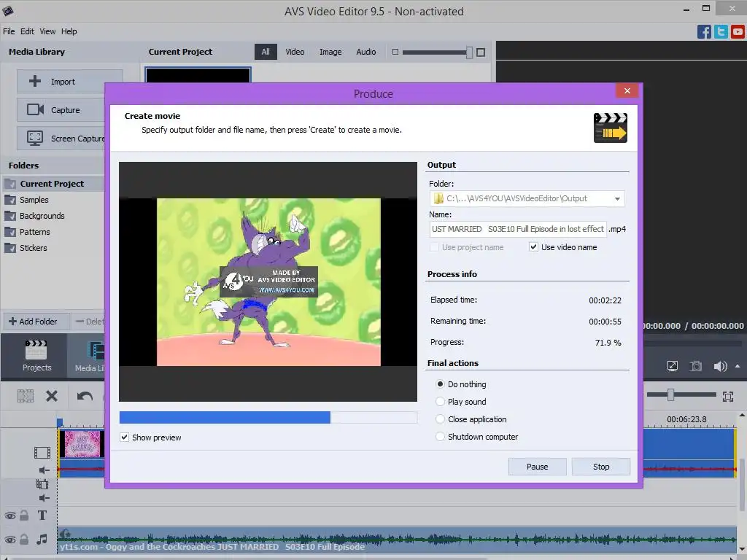Screen dimensions: 747x560
Task: Click the output file Name field
Action: coord(518,229)
